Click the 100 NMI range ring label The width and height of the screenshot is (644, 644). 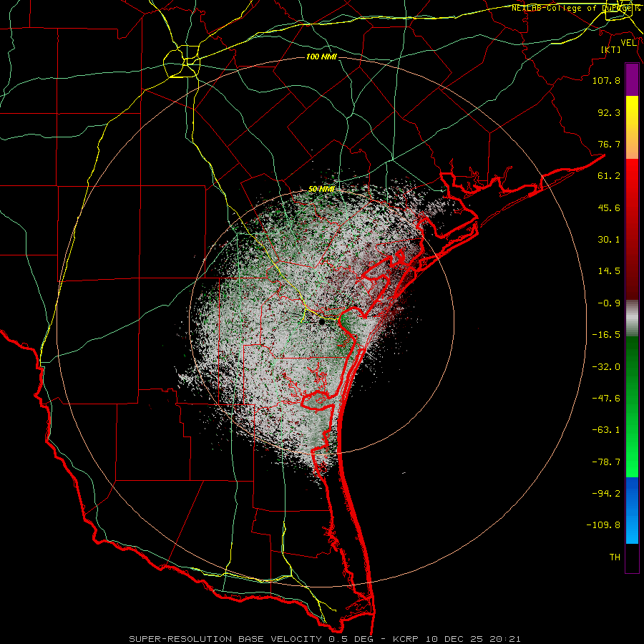(321, 57)
